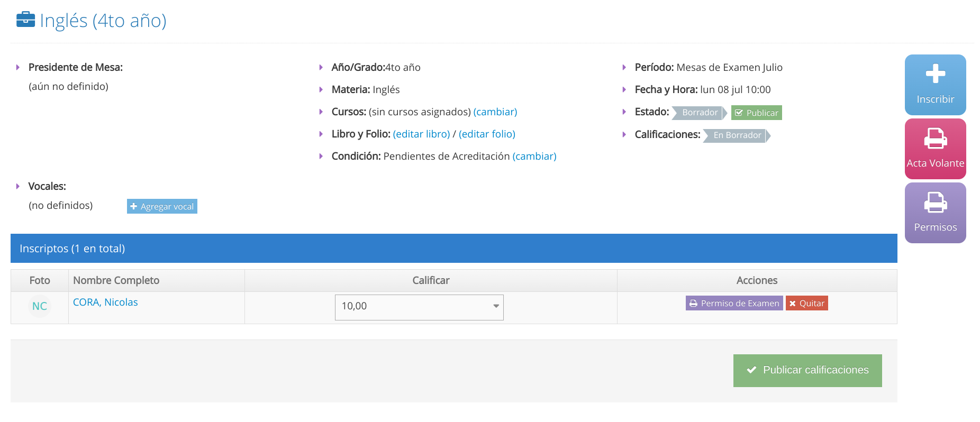The width and height of the screenshot is (980, 422).
Task: Click the briefcase icon beside Inglés title
Action: [25, 20]
